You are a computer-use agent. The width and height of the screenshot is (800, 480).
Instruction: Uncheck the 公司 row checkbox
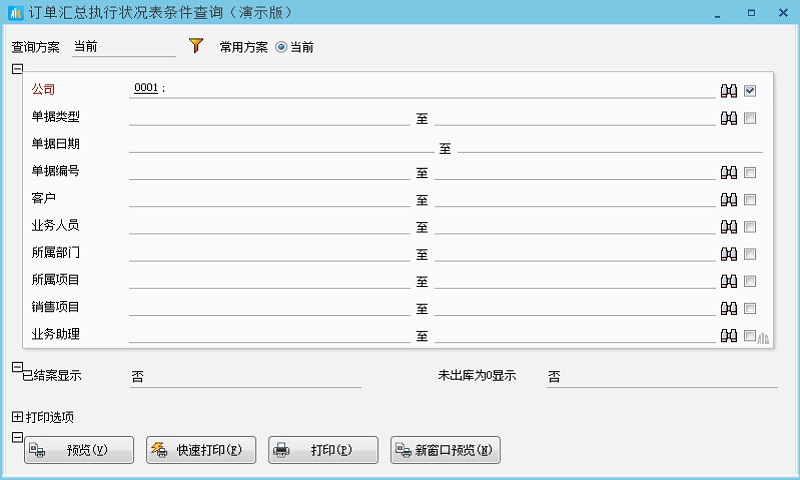749,91
